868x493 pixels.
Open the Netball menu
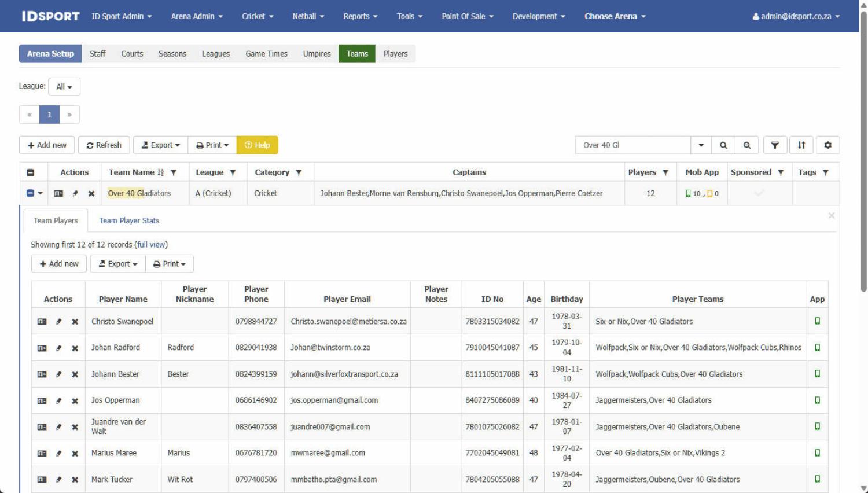(x=308, y=16)
